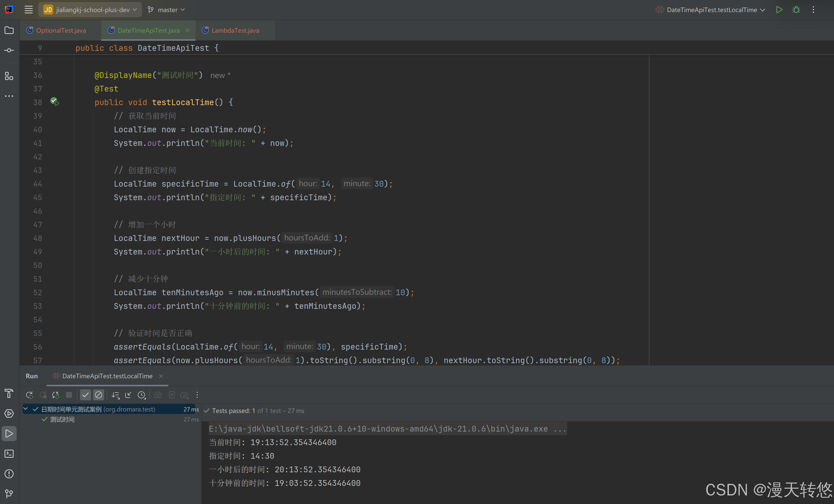Viewport: 834px width, 504px height.
Task: Collapse all test results
Action: (x=128, y=395)
